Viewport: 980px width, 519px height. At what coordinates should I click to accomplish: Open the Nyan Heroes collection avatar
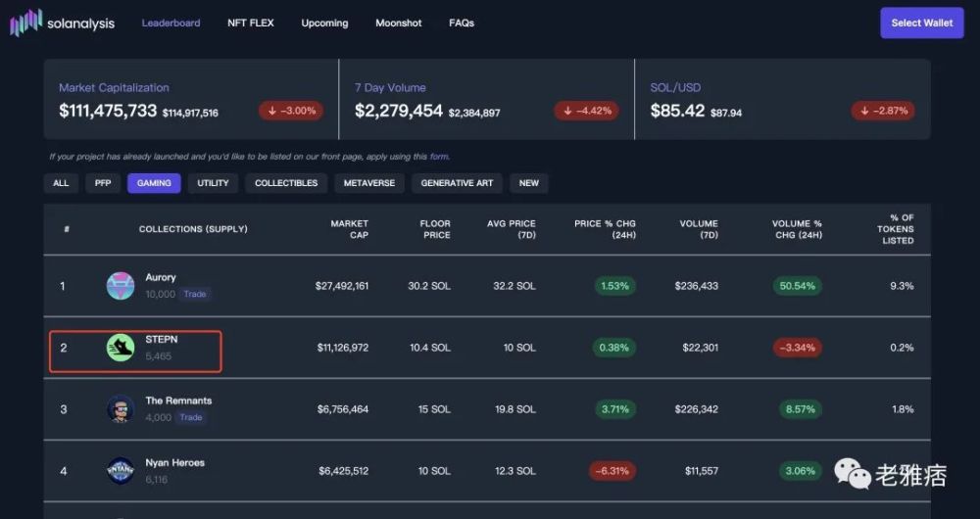tap(120, 471)
